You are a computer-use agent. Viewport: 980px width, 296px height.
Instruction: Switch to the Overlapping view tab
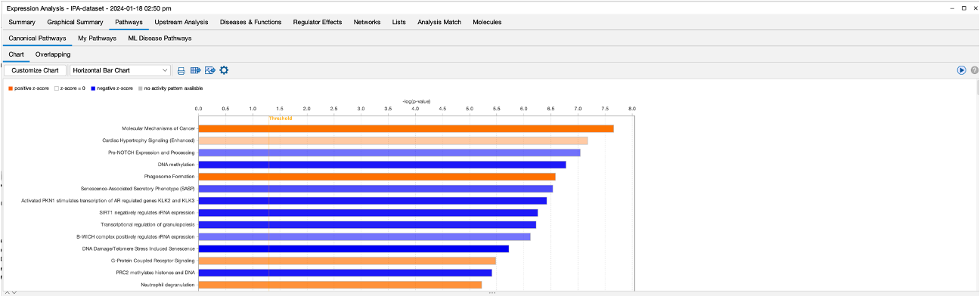click(53, 54)
